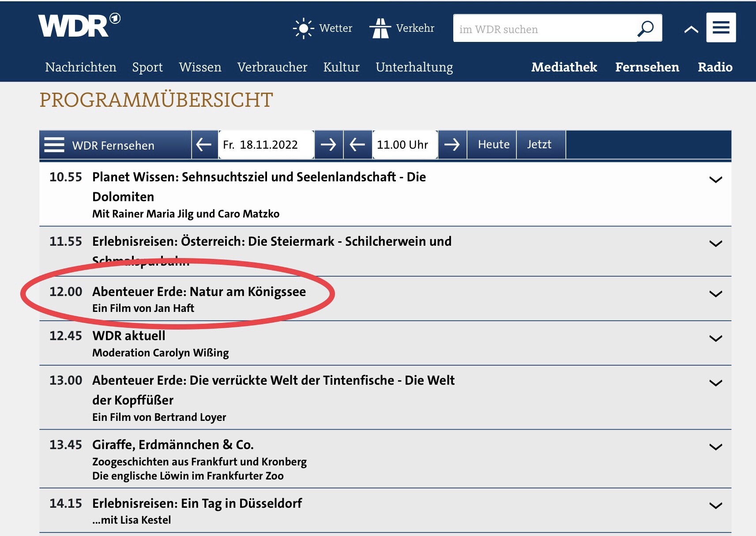Go to Mediathek
Screen dimensions: 756x536
(x=564, y=67)
